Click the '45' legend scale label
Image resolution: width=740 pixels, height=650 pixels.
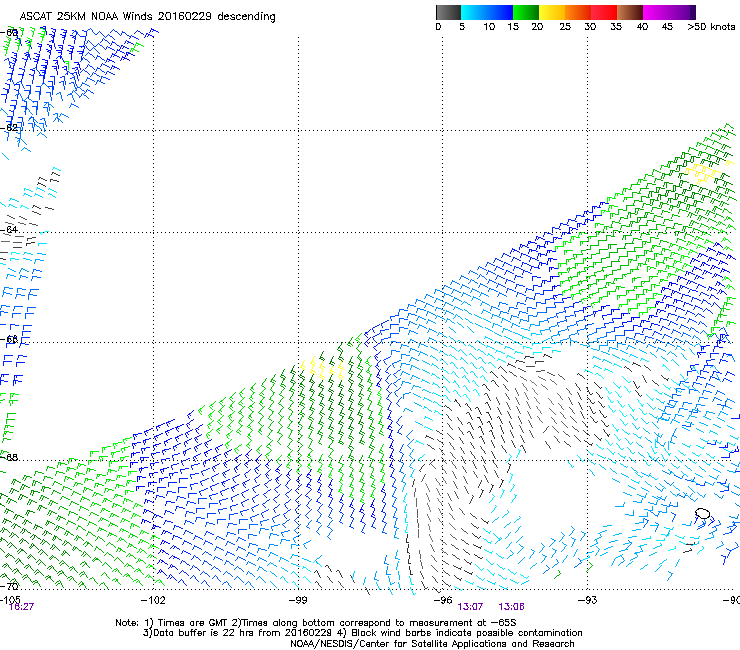pos(667,27)
